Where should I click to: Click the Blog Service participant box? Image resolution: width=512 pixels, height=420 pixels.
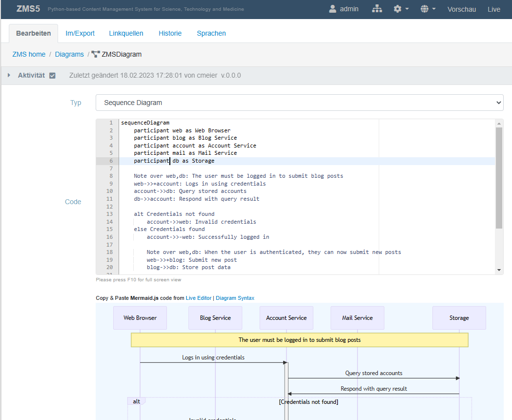click(x=215, y=318)
